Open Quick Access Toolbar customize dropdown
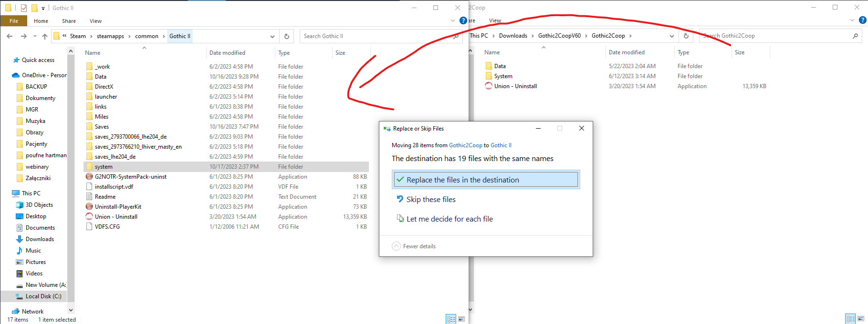This screenshot has height=324, width=868. 43,8
